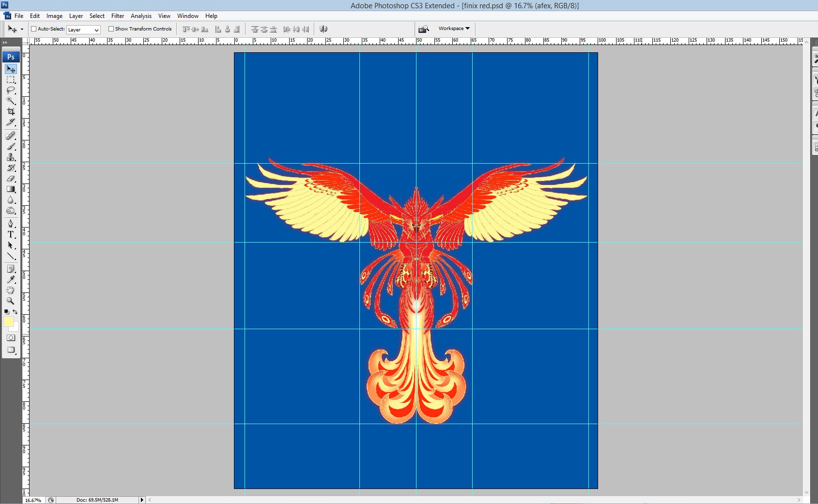Click the yellow foreground color swatch
Image resolution: width=818 pixels, height=504 pixels.
[8, 322]
